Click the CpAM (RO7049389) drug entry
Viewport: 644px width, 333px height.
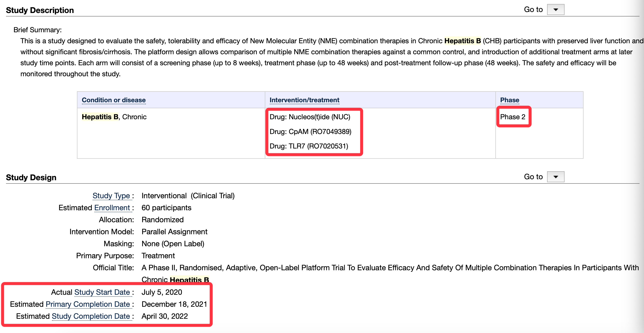310,131
